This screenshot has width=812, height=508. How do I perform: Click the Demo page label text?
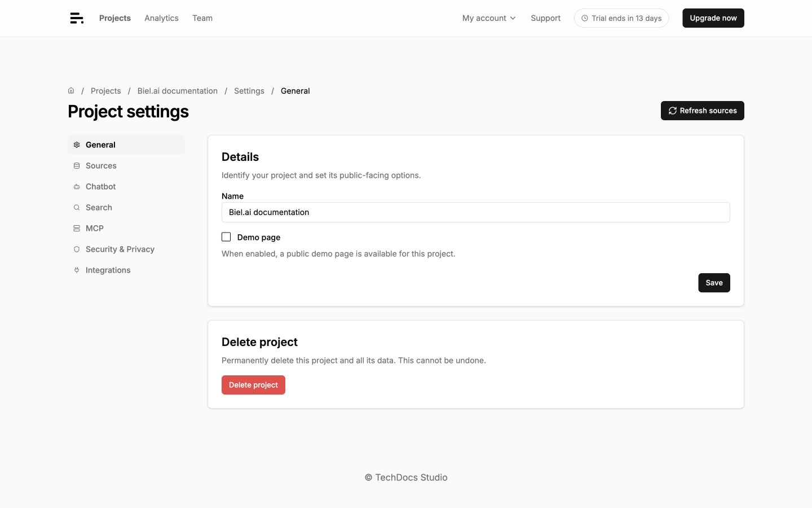(x=259, y=237)
